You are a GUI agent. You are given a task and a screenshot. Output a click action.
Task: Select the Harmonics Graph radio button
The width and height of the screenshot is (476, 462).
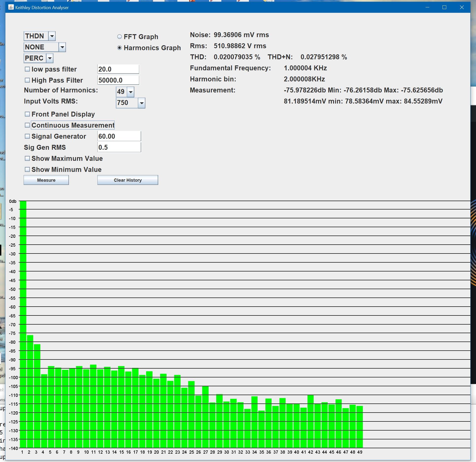point(120,48)
